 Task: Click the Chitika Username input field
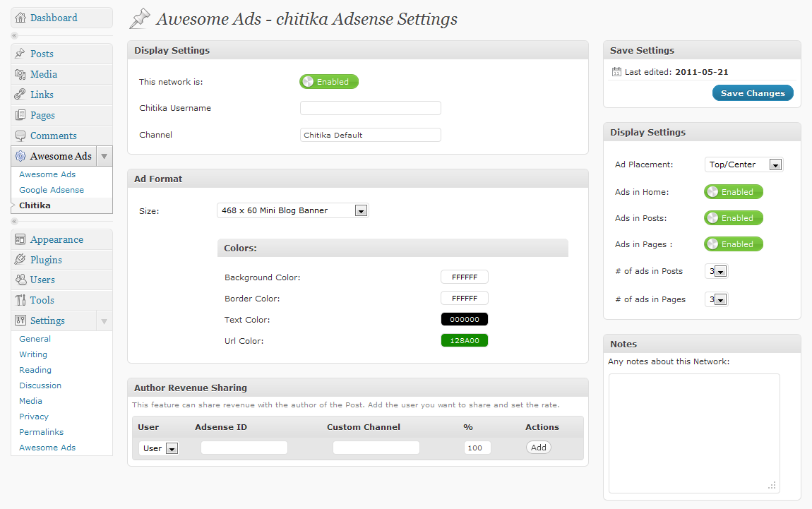[371, 108]
